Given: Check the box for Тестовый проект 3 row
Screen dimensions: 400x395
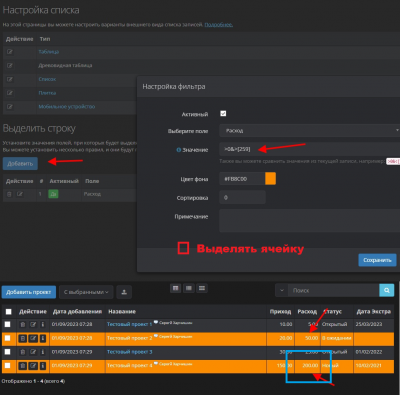Looking at the screenshot, I should tap(7, 352).
